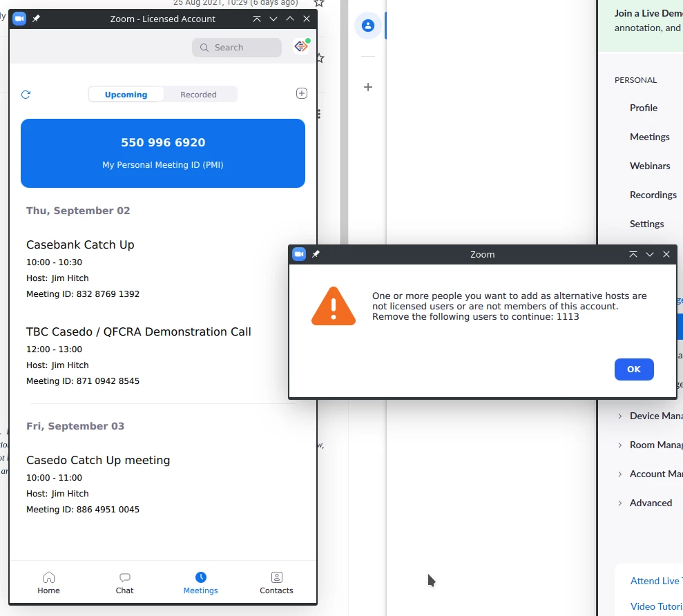
Task: Click the star icon beside the email date
Action: tap(319, 3)
